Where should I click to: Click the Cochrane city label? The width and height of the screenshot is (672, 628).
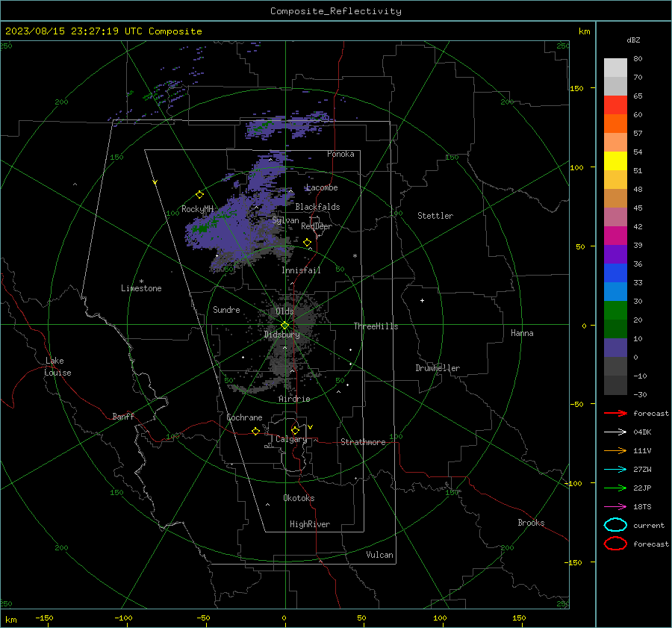[x=244, y=417]
